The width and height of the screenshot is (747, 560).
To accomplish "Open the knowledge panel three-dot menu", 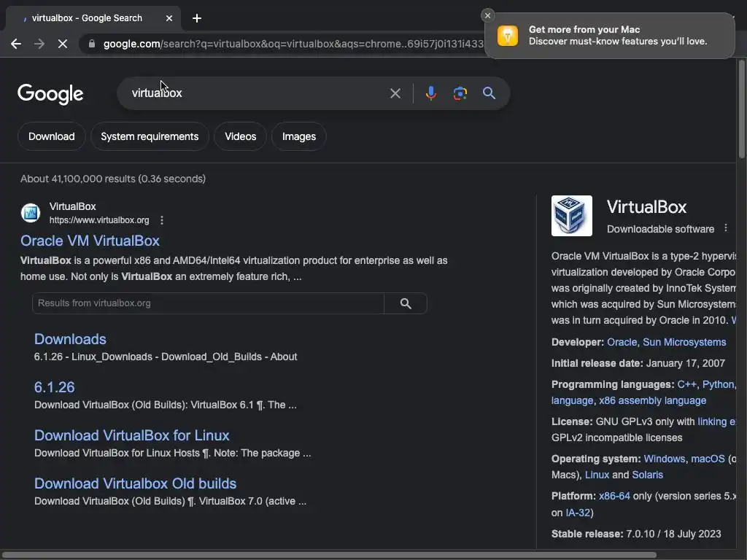I will [726, 228].
